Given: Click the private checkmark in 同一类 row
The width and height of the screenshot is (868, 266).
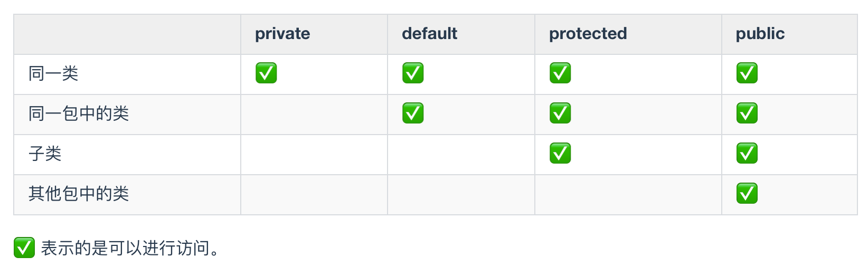Looking at the screenshot, I should [x=266, y=73].
